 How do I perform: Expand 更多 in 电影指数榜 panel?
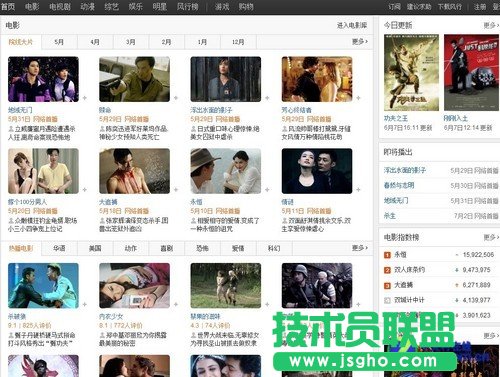491,237
